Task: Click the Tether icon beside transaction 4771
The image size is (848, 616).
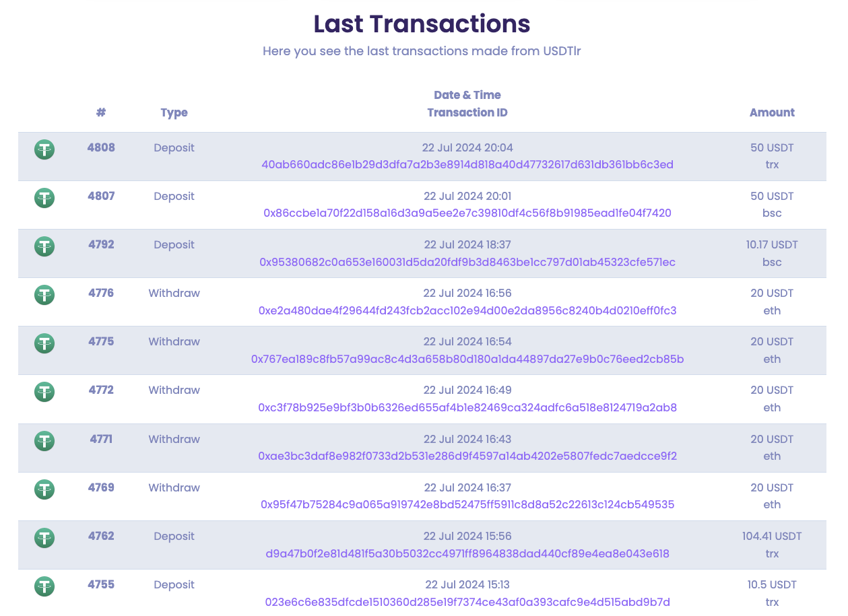Action: [44, 441]
